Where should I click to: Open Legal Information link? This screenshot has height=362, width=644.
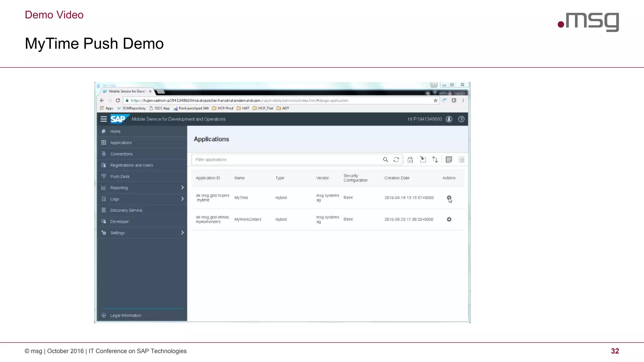point(125,315)
